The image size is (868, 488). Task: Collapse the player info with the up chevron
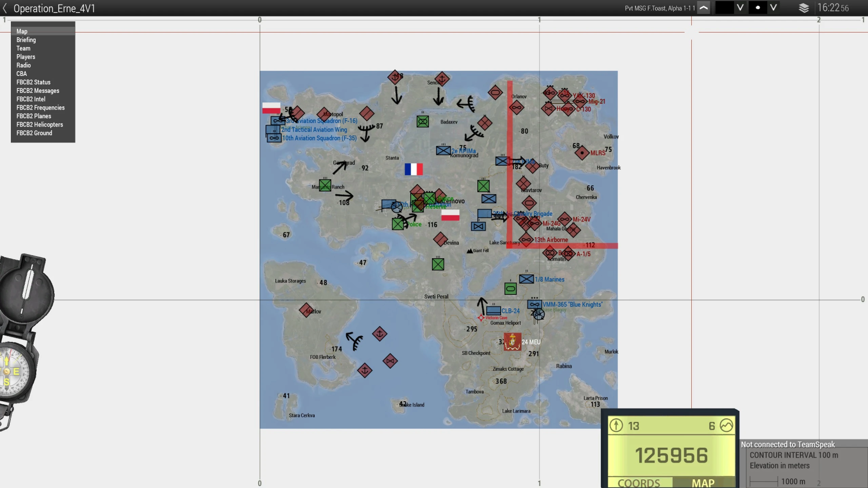703,8
